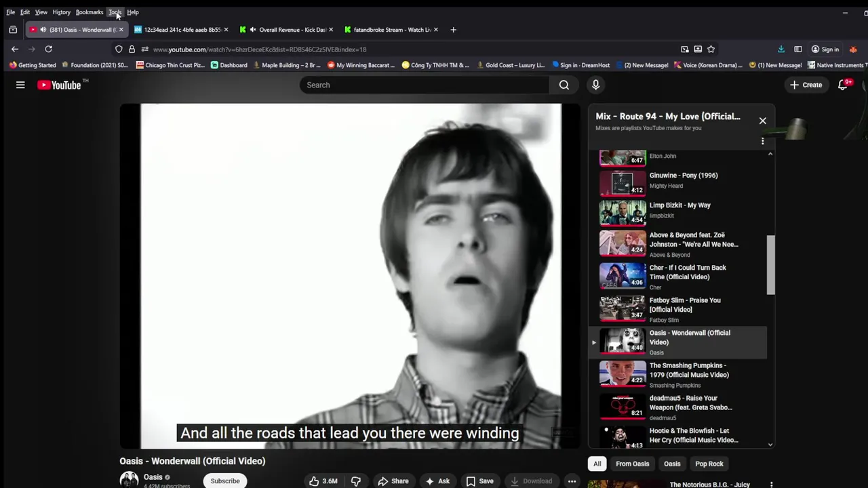Image resolution: width=868 pixels, height=488 pixels.
Task: Open the History menu
Action: [62, 12]
